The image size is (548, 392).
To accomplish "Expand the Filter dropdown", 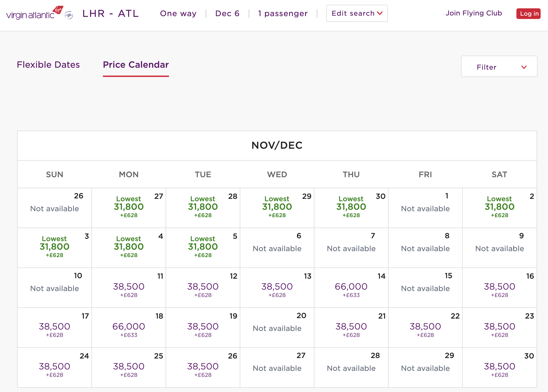I will pyautogui.click(x=499, y=66).
